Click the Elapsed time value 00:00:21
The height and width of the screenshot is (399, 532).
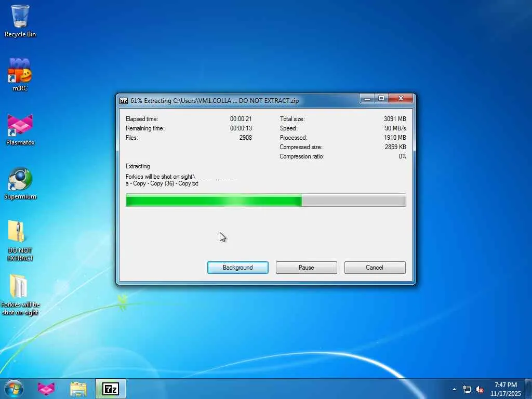(241, 119)
